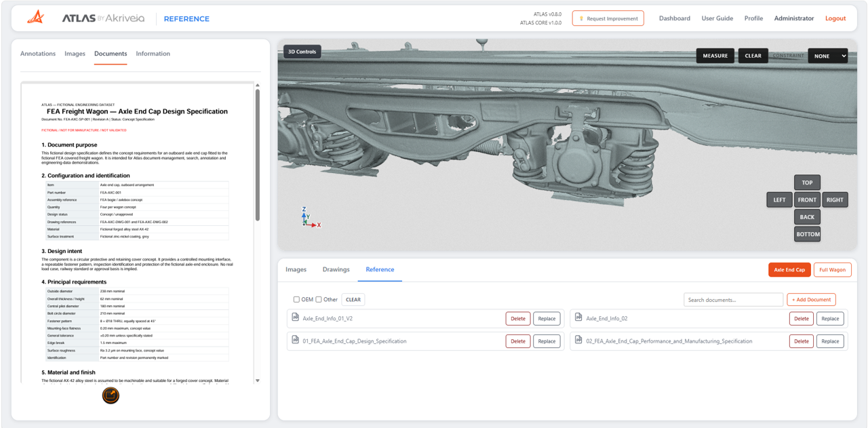Viewport: 868px width, 428px height.
Task: Click the file icon beside Axle_End_Info_02
Action: pos(579,318)
